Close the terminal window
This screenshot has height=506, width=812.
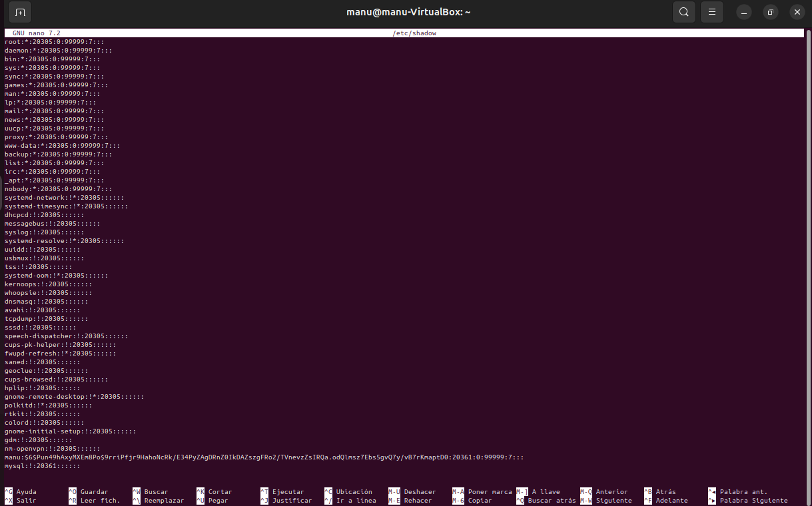[797, 12]
